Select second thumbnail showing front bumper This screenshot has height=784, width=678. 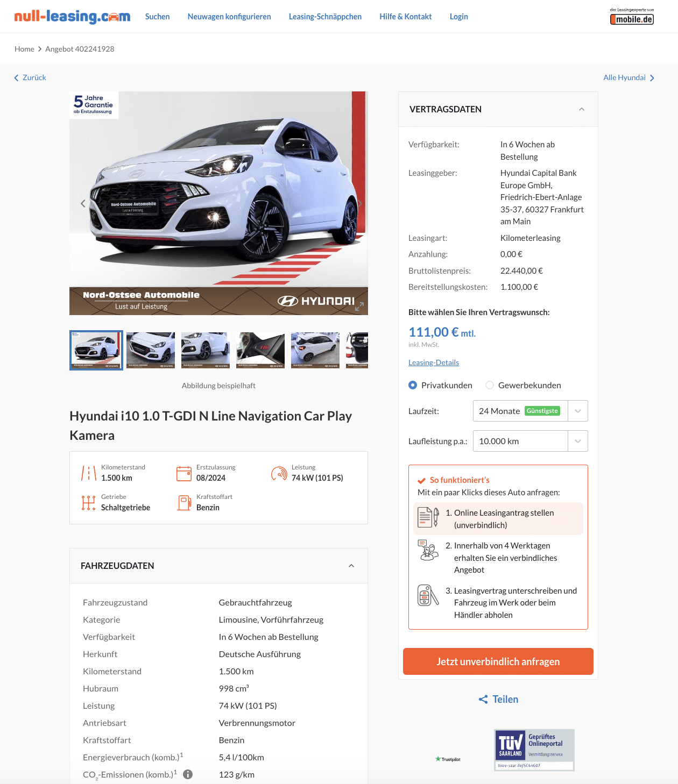151,350
